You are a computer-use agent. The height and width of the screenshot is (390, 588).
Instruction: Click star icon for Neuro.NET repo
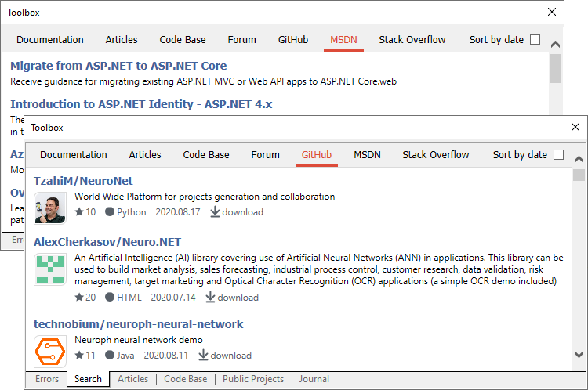click(x=79, y=298)
